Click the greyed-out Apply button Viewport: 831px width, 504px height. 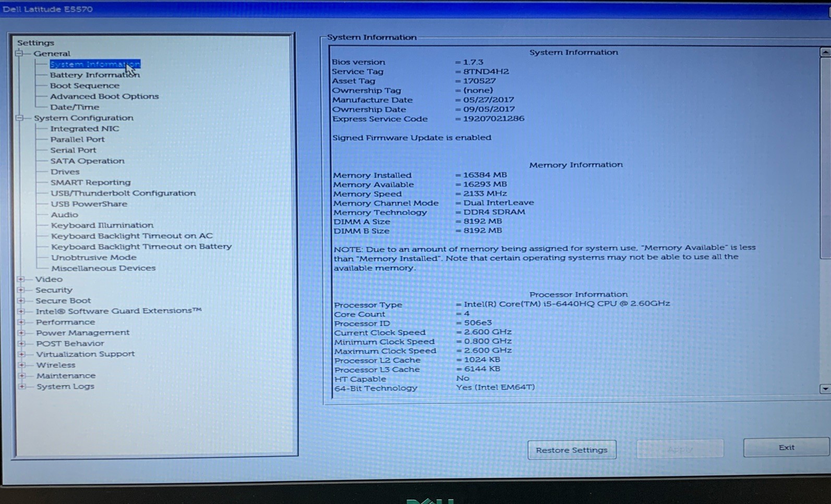coord(680,449)
